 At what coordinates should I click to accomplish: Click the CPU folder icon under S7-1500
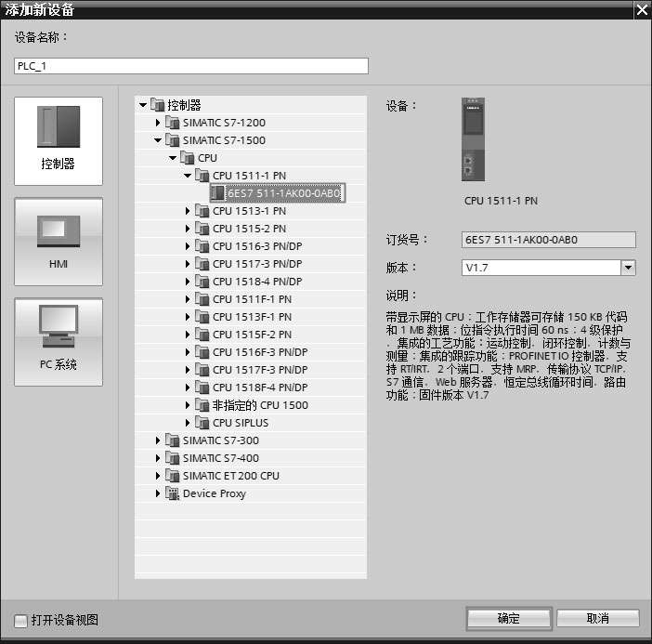click(188, 158)
